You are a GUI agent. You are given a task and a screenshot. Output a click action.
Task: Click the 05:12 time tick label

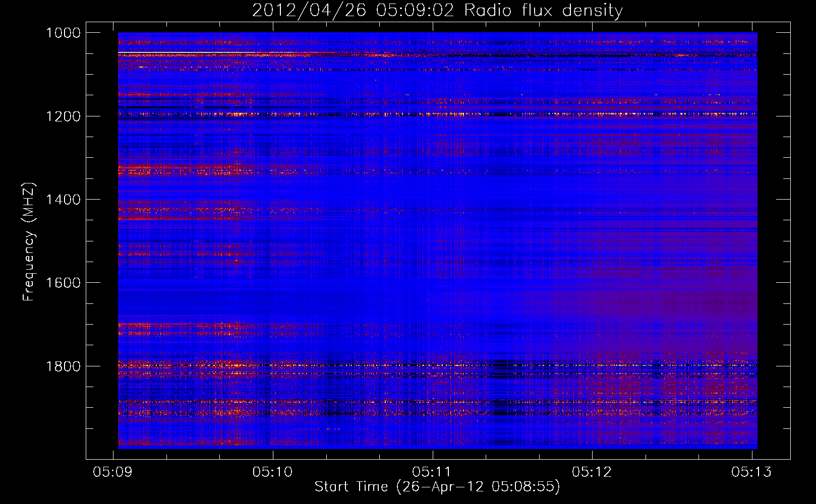[x=592, y=472]
